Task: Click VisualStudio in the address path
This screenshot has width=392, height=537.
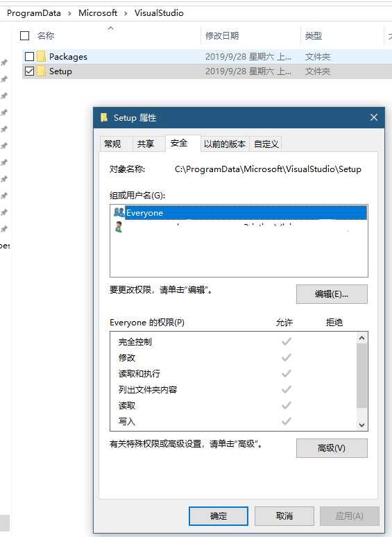Action: pos(159,13)
